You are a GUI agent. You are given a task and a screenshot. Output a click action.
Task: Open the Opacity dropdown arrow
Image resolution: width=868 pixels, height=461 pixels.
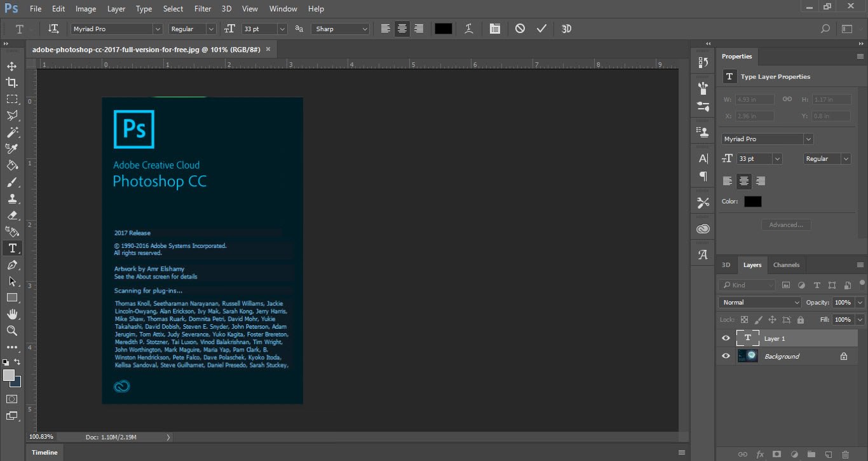click(x=860, y=302)
